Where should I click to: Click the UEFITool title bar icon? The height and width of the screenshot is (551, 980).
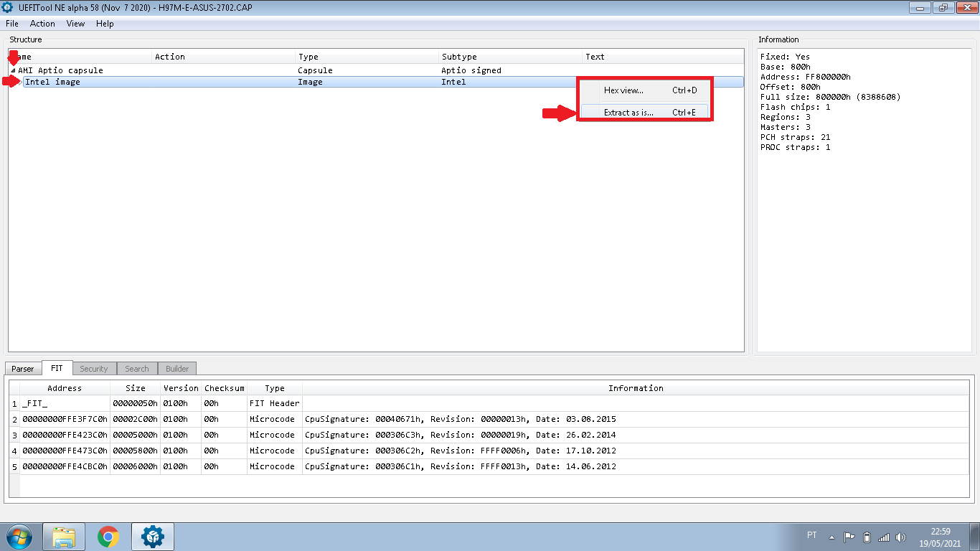pyautogui.click(x=8, y=7)
